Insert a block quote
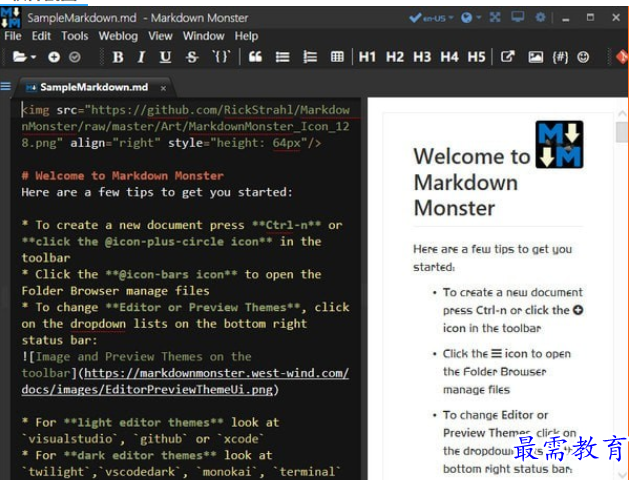This screenshot has width=635, height=480. 255,57
